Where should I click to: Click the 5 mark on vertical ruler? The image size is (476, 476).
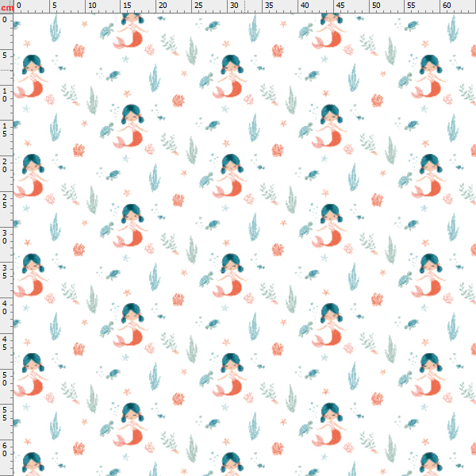pyautogui.click(x=5, y=56)
